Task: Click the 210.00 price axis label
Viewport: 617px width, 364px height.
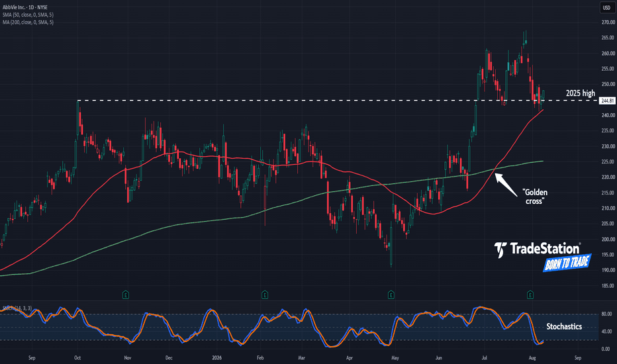Action: [608, 208]
